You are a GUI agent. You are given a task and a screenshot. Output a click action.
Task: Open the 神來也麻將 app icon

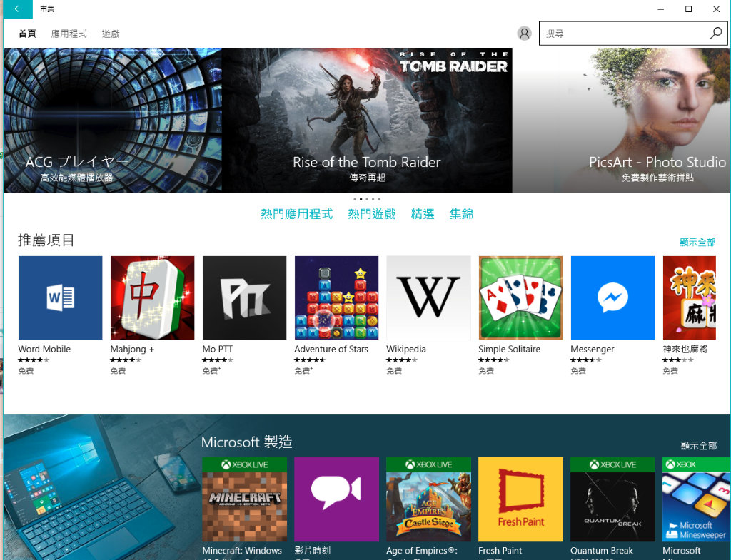point(689,297)
